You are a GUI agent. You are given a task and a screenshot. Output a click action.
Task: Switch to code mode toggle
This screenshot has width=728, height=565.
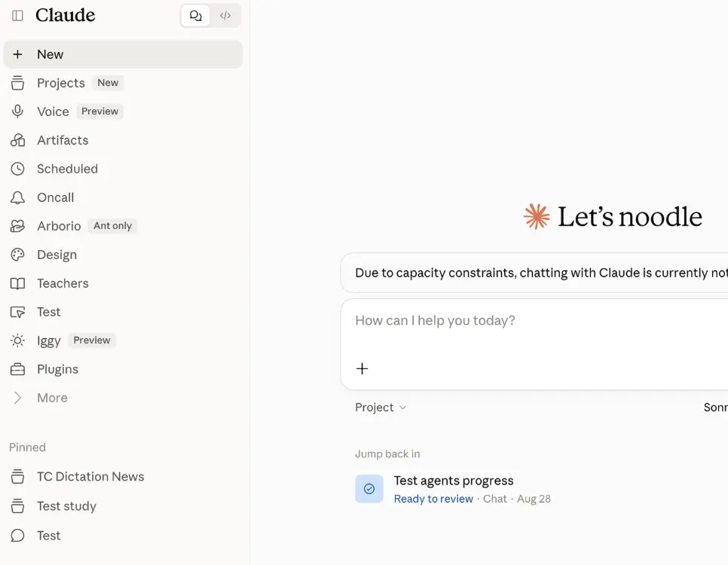[x=225, y=16]
